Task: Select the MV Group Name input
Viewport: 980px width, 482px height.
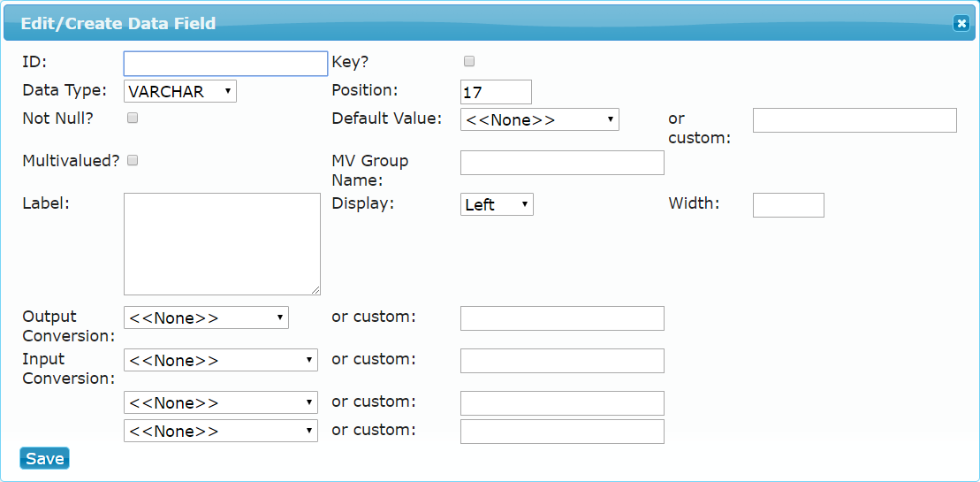Action: (562, 163)
